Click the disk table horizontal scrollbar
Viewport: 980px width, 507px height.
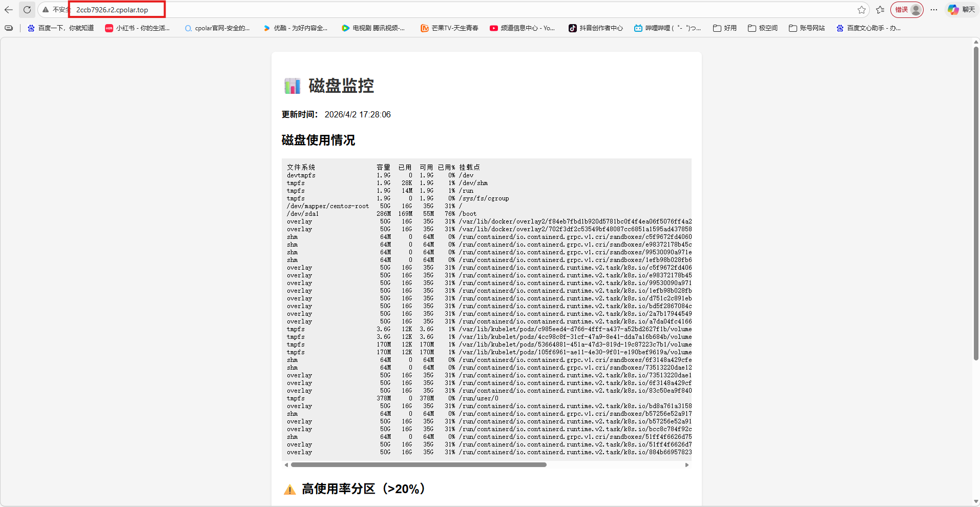click(419, 465)
